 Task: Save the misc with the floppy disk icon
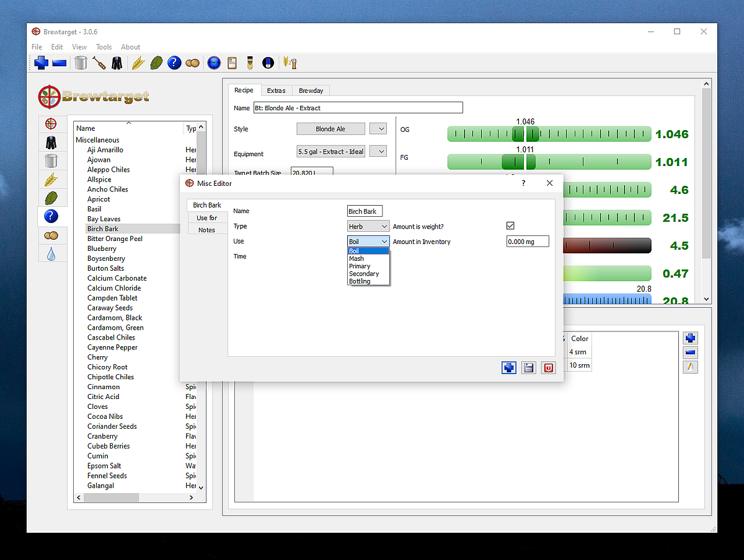529,368
